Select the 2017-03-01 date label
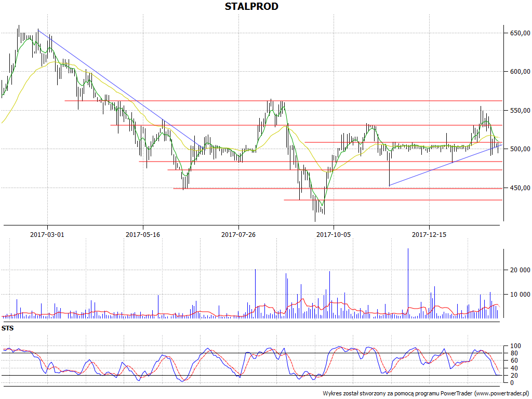The width and height of the screenshot is (532, 399). coord(47,234)
